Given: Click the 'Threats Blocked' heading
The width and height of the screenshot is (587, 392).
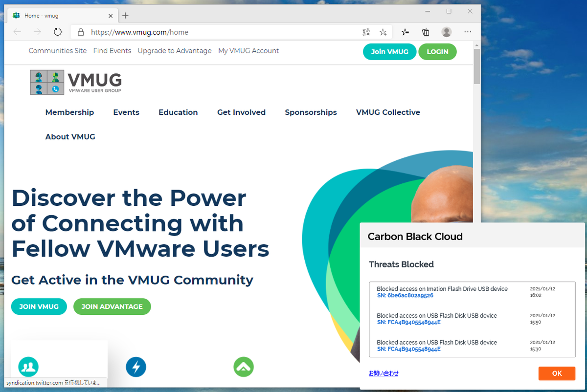Looking at the screenshot, I should coord(401,264).
